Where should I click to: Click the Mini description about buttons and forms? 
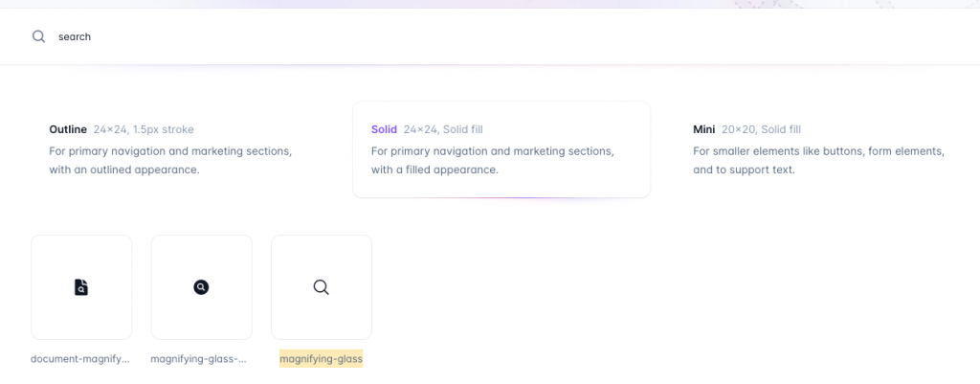click(818, 161)
